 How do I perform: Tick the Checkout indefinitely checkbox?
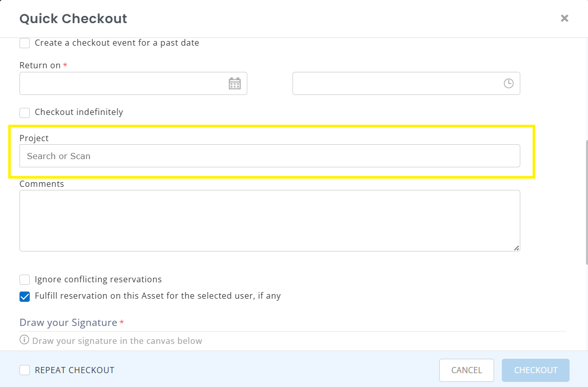[25, 112]
